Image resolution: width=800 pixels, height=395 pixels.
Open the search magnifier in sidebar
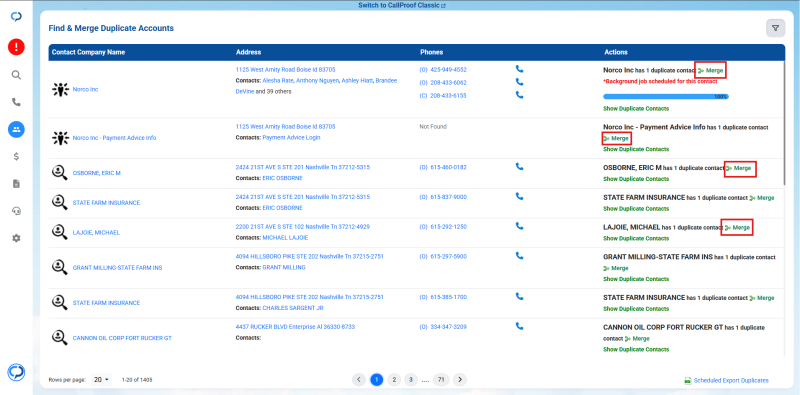[16, 75]
